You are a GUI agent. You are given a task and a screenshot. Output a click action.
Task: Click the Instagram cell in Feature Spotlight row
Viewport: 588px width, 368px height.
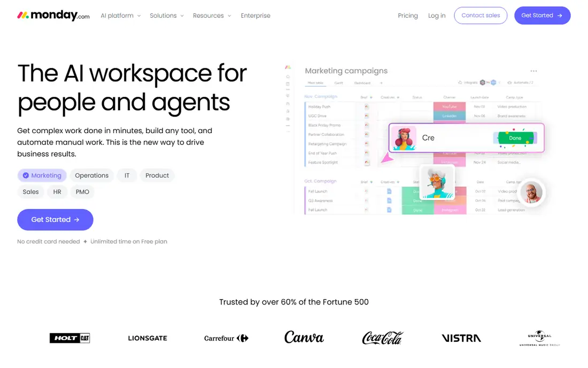tap(449, 163)
